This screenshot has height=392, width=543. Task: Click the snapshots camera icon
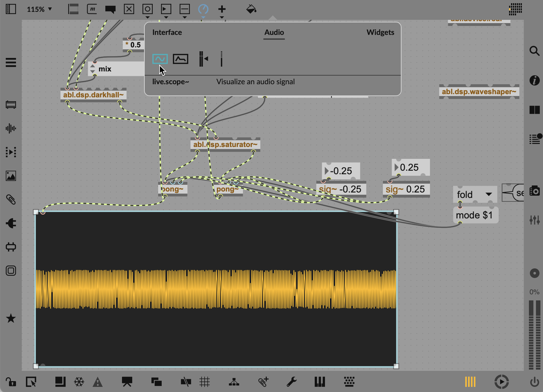[x=534, y=191]
